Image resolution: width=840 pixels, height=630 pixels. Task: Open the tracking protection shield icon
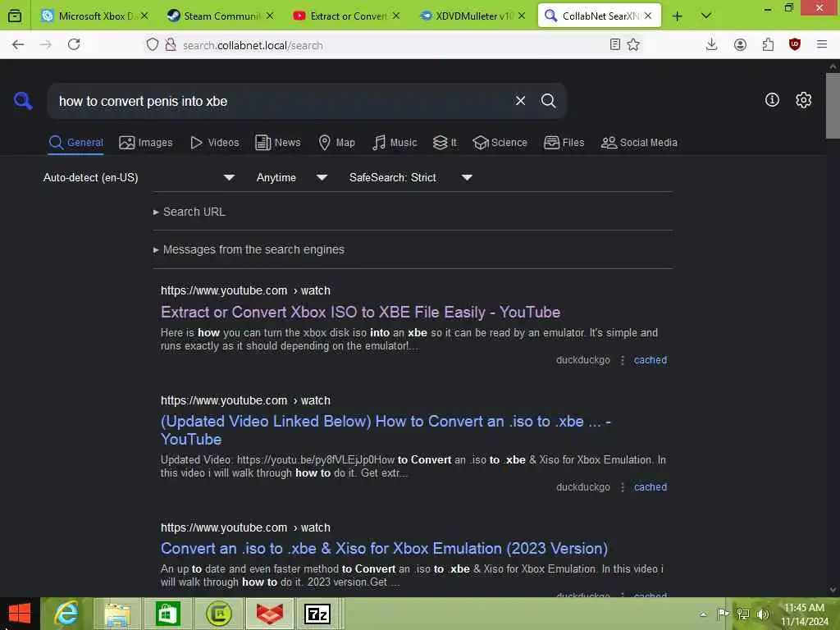tap(153, 44)
